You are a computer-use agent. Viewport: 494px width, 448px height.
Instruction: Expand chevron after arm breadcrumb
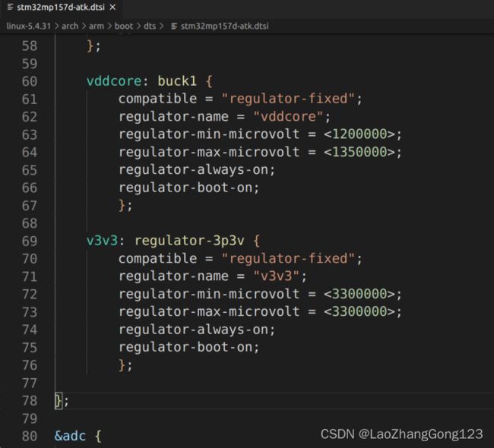pyautogui.click(x=109, y=26)
